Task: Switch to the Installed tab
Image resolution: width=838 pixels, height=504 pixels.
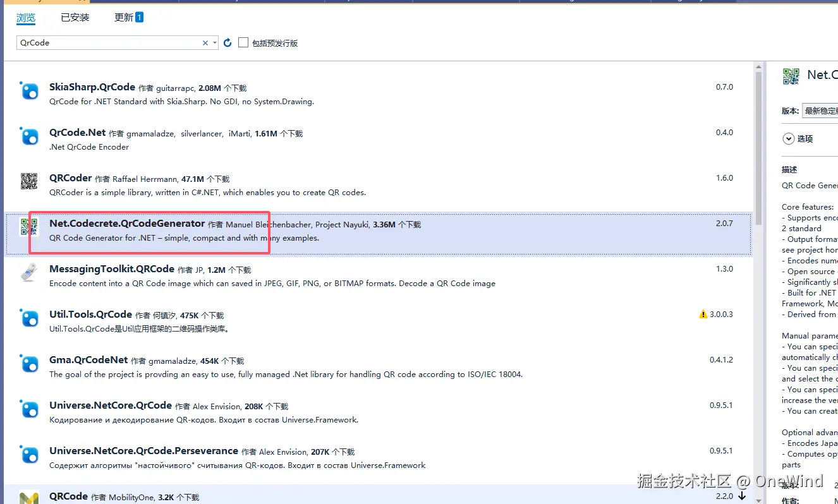Action: [75, 18]
